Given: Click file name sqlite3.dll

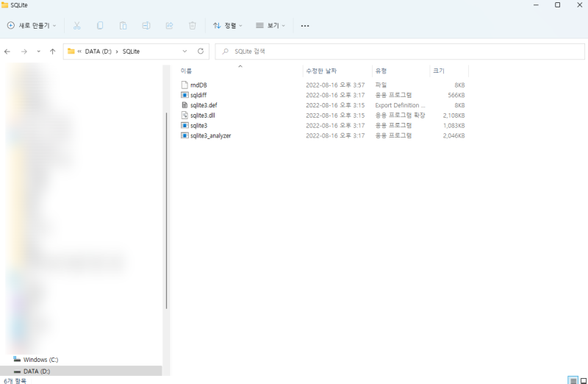Looking at the screenshot, I should tap(203, 115).
